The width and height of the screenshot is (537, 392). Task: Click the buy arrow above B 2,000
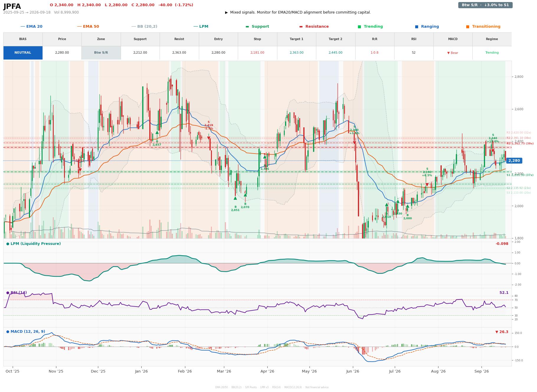pyautogui.click(x=407, y=206)
